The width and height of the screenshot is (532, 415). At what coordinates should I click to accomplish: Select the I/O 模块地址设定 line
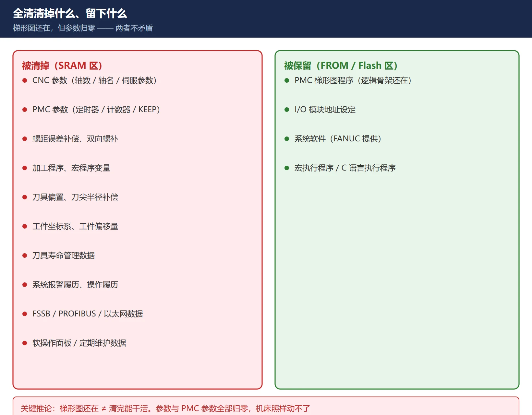point(325,110)
